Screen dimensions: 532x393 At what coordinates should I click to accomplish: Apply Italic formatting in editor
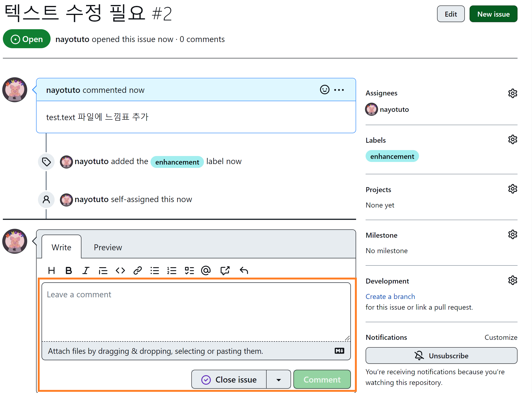pyautogui.click(x=86, y=270)
